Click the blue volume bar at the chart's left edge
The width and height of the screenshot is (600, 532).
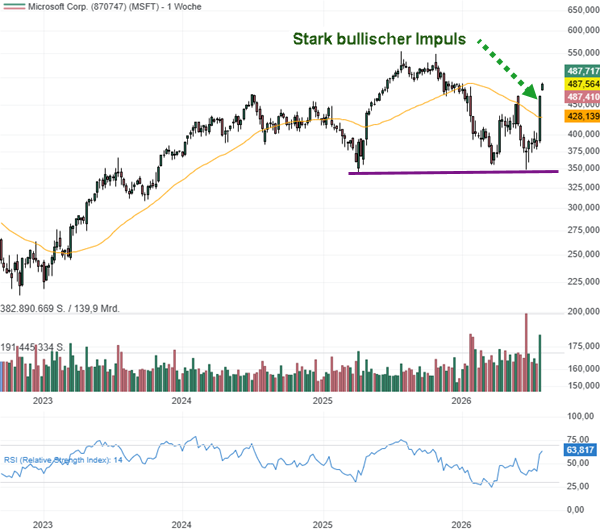(1, 376)
